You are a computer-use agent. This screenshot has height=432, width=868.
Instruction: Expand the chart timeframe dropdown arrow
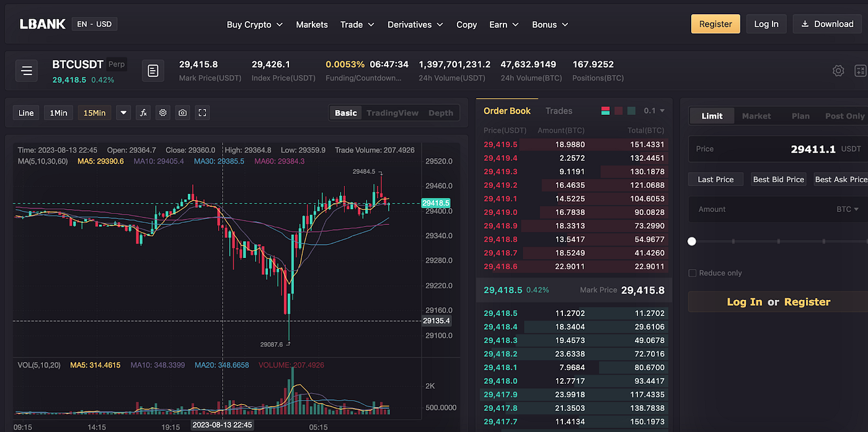pyautogui.click(x=123, y=112)
